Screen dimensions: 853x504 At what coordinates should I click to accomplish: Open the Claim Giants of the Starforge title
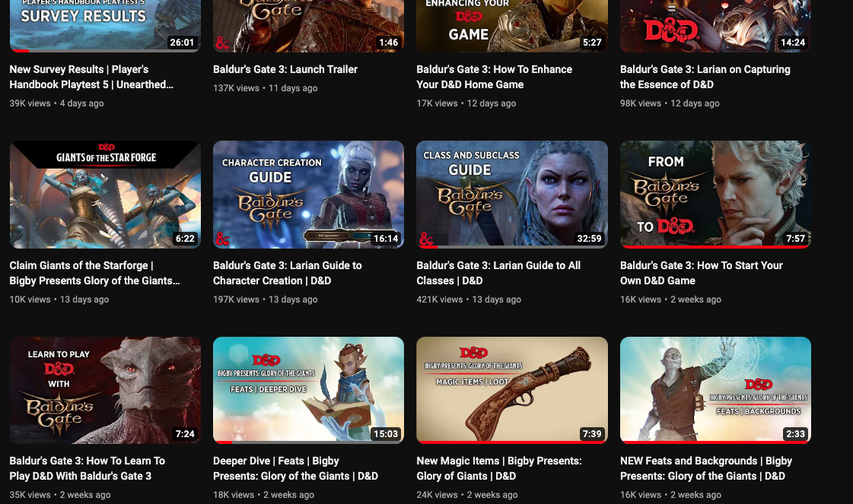click(x=94, y=273)
